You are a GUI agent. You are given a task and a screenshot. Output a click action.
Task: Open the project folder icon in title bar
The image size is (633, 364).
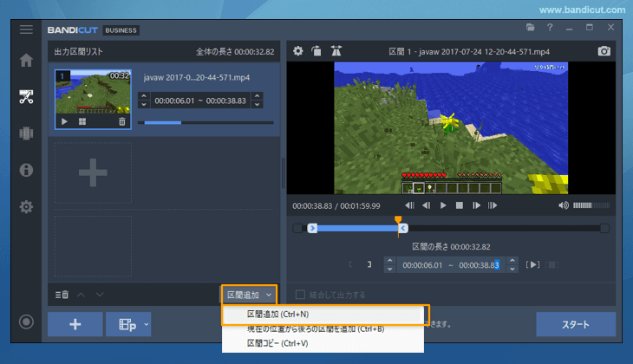coord(531,28)
